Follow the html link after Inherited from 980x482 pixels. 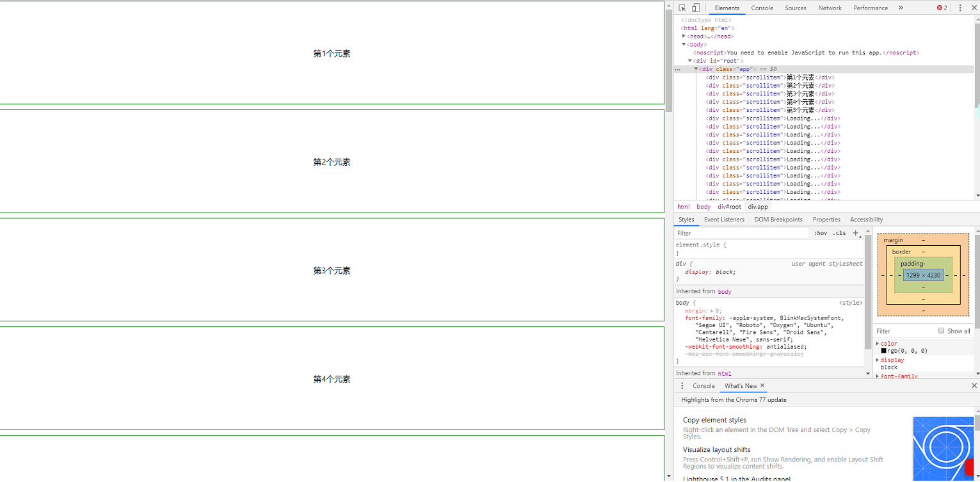pos(725,373)
